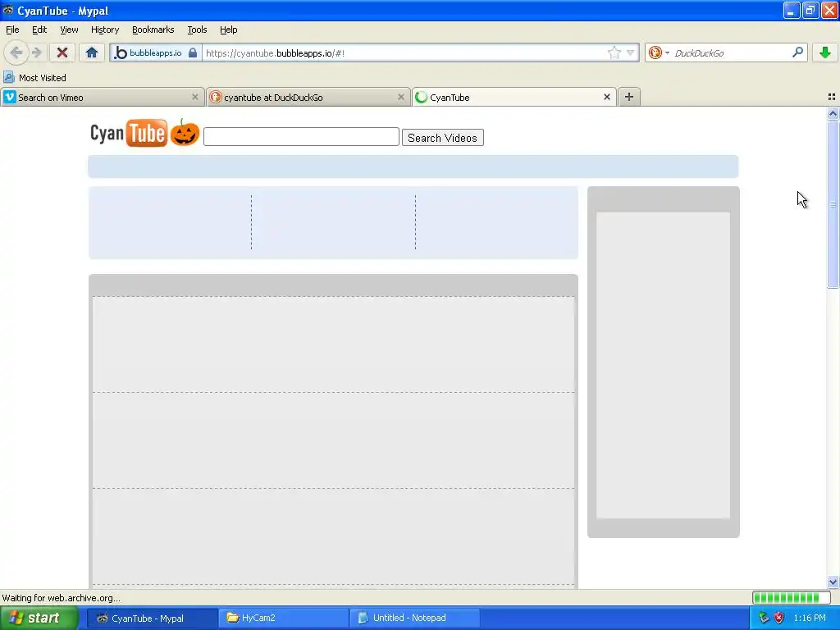Open HyCam2 from the taskbar
Image resolution: width=840 pixels, height=630 pixels.
[283, 618]
